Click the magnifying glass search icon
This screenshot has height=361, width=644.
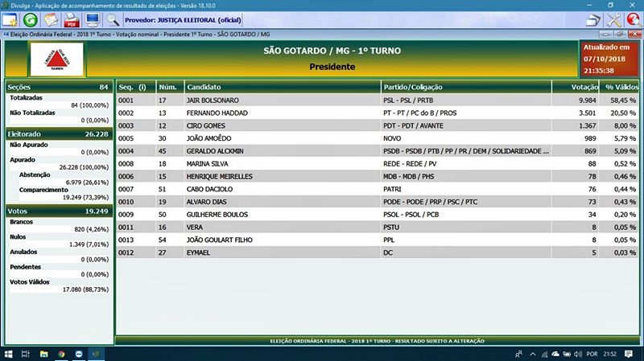tap(112, 19)
